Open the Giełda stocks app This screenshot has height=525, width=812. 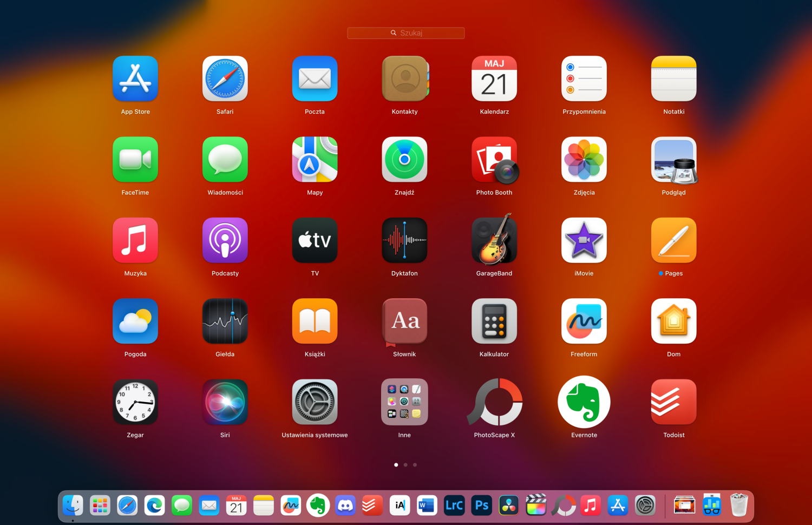[225, 321]
